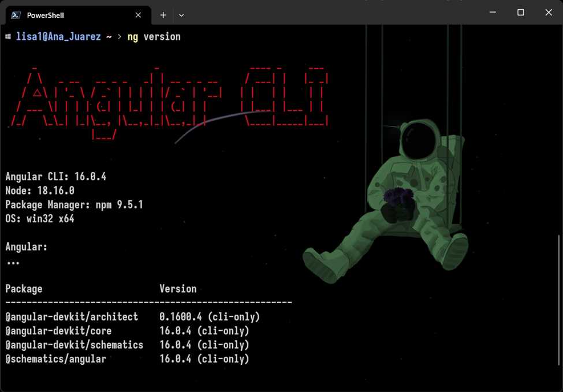
Task: Open the new-tab profile dropdown
Action: click(x=181, y=15)
